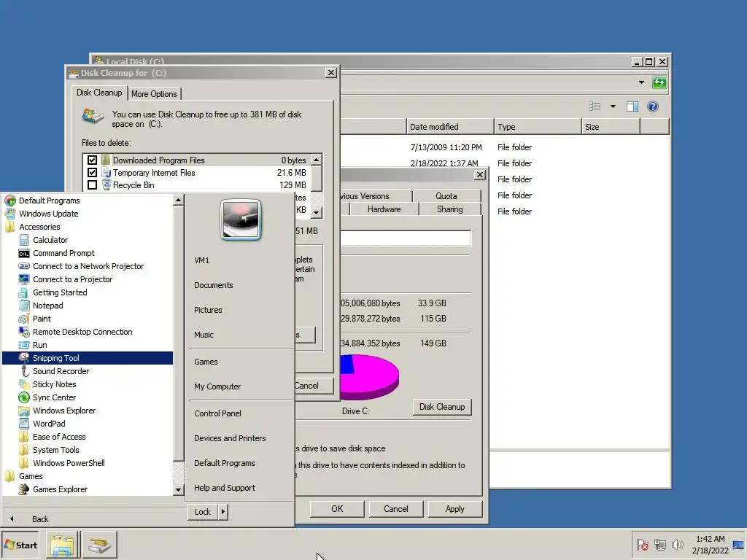Open the Sharing tab in Properties
This screenshot has width=747, height=560.
click(449, 209)
